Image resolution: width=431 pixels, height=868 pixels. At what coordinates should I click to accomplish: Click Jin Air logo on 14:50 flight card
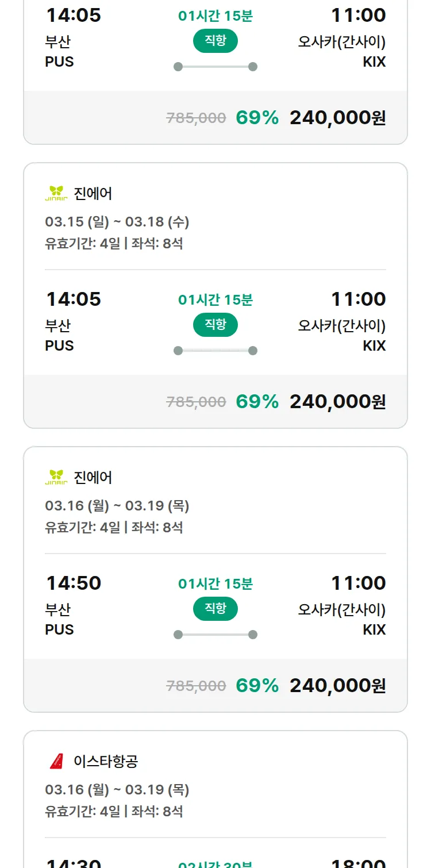click(x=56, y=478)
